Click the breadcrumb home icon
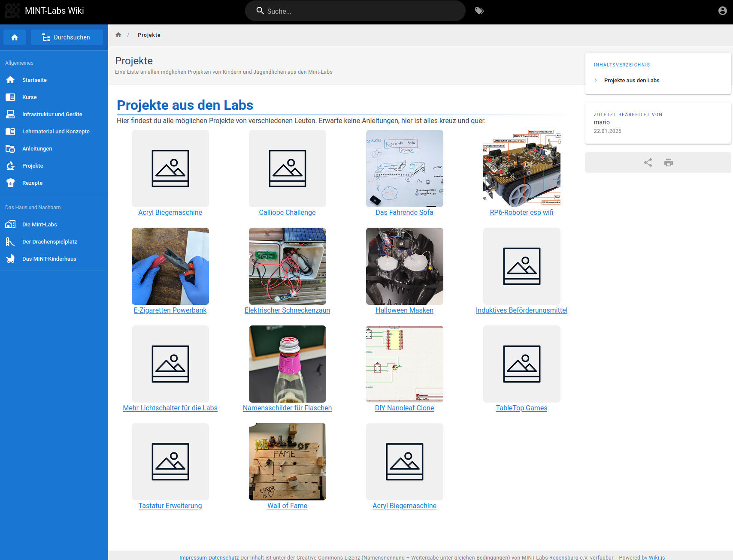This screenshot has height=560, width=733. [118, 35]
